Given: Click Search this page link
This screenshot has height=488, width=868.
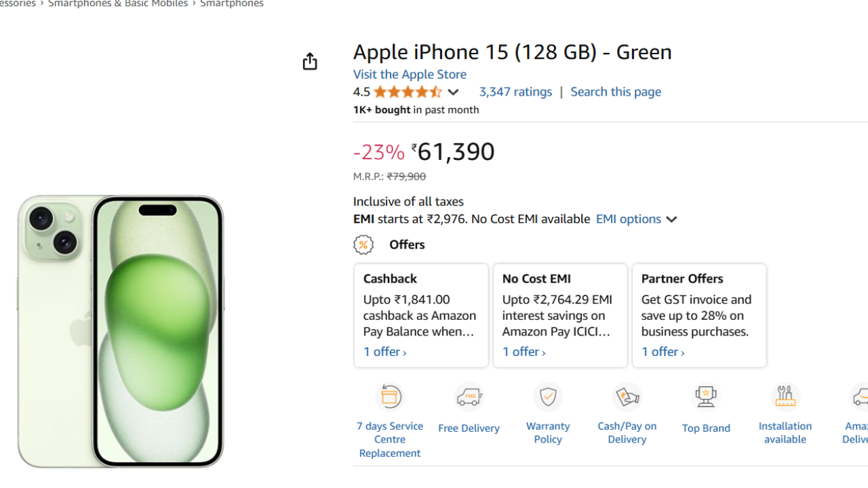Looking at the screenshot, I should tap(616, 91).
